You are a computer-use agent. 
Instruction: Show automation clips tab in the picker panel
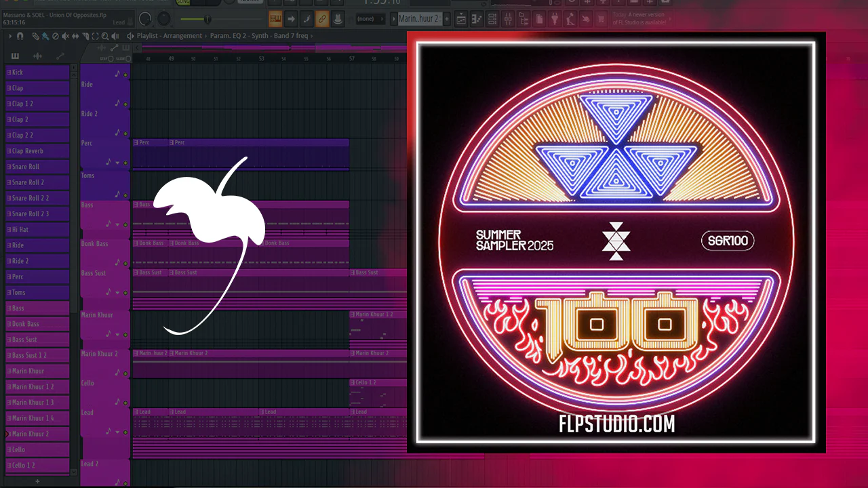pyautogui.click(x=60, y=56)
